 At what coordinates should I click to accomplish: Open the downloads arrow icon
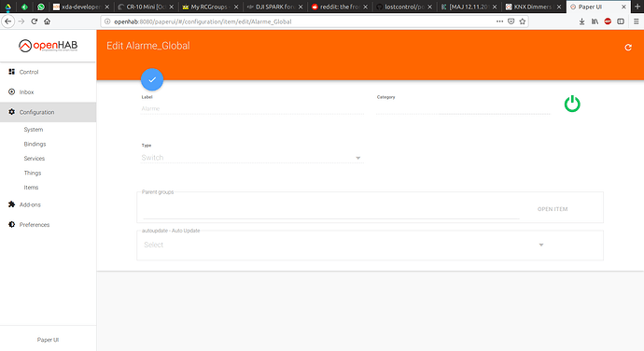(x=582, y=21)
